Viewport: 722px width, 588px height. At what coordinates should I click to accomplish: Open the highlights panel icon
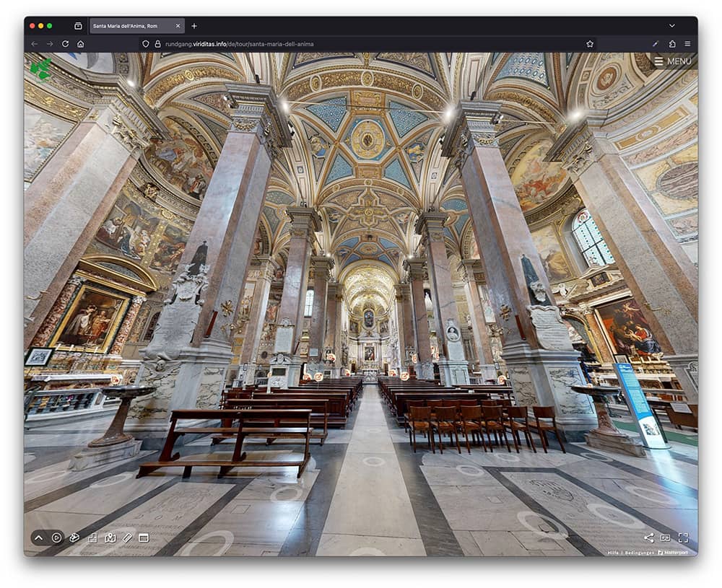144,537
